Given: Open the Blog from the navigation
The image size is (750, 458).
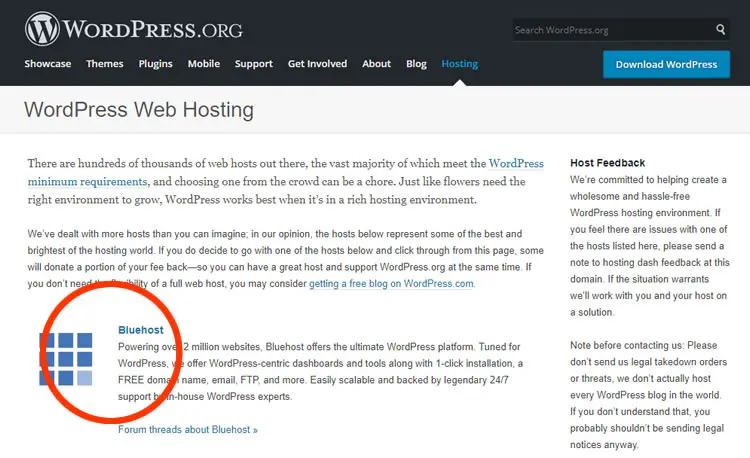Looking at the screenshot, I should 416,64.
